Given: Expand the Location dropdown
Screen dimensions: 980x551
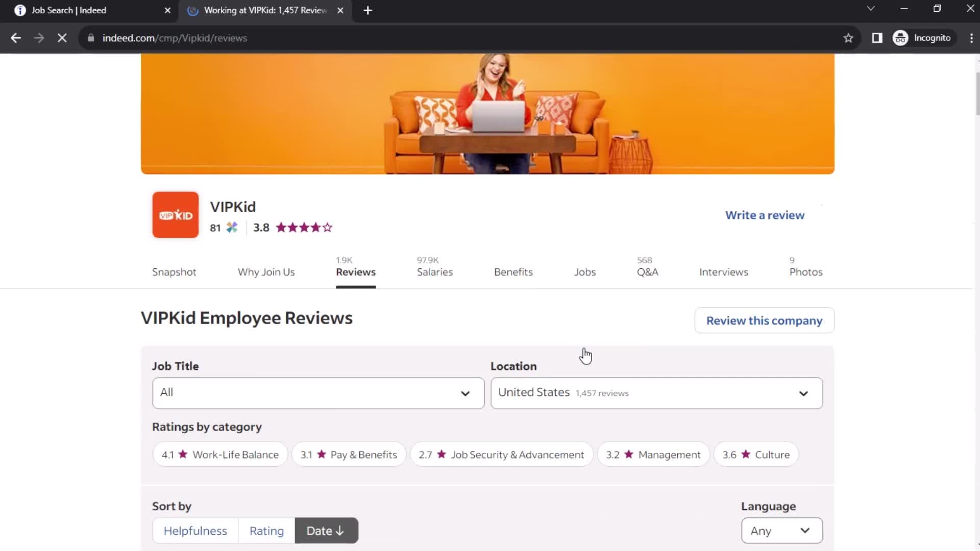Looking at the screenshot, I should (656, 392).
